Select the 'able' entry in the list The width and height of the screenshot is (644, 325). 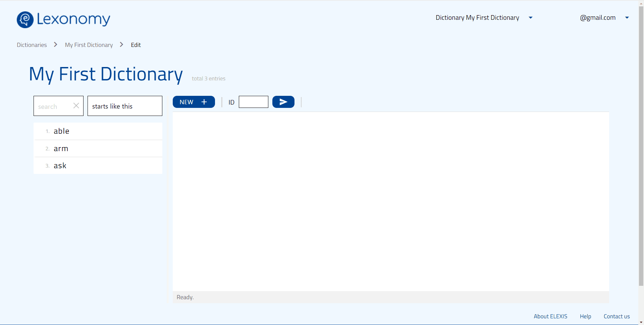click(x=61, y=131)
